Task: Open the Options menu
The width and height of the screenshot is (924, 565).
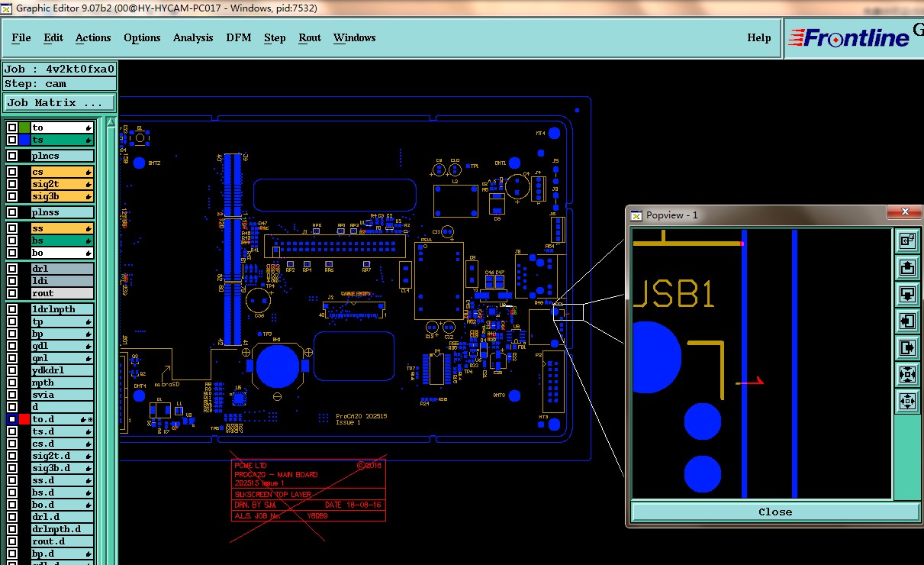Action: point(142,37)
